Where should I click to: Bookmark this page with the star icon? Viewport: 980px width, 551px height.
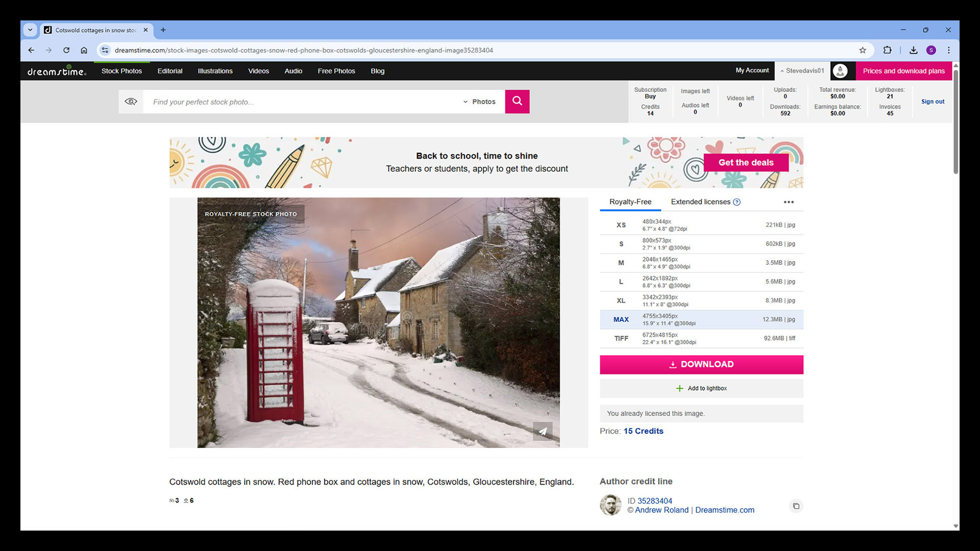(x=863, y=50)
